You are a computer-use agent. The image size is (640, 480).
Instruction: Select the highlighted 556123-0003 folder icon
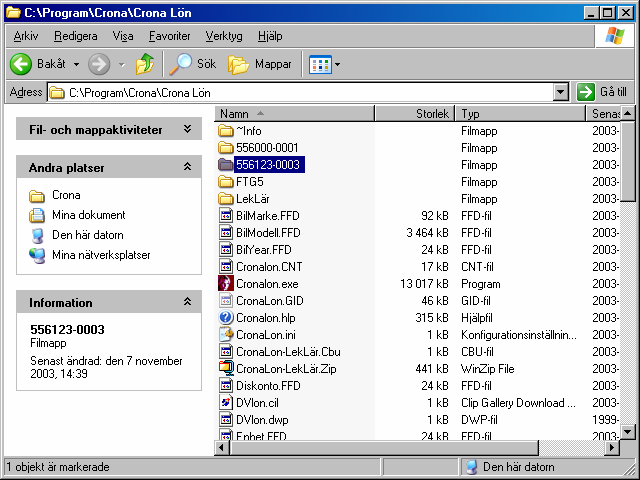(226, 165)
